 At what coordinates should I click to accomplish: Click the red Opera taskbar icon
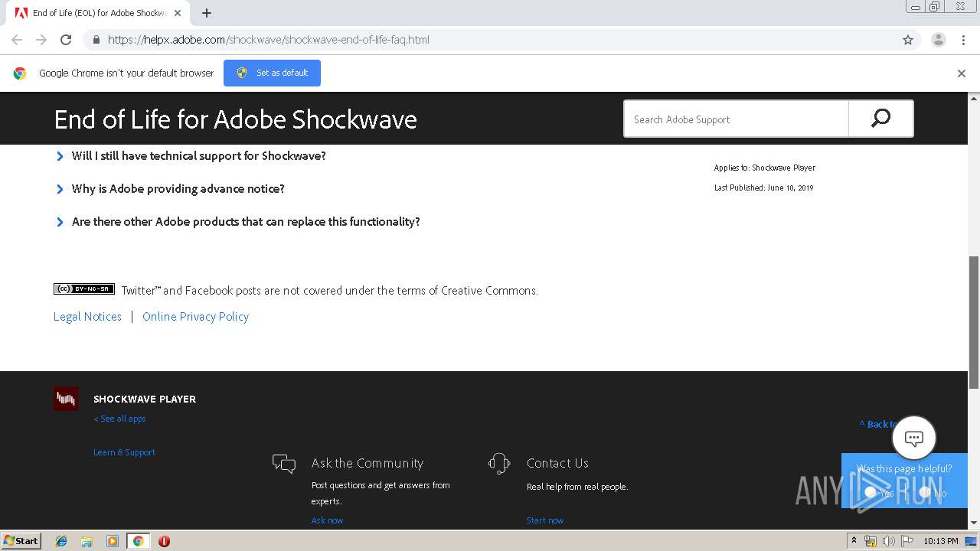164,541
